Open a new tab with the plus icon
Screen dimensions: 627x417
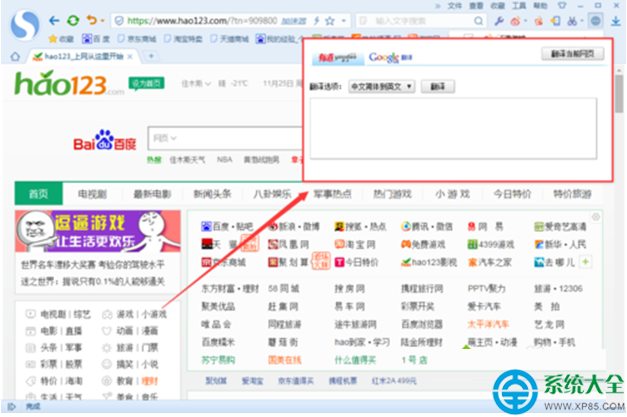[x=150, y=57]
